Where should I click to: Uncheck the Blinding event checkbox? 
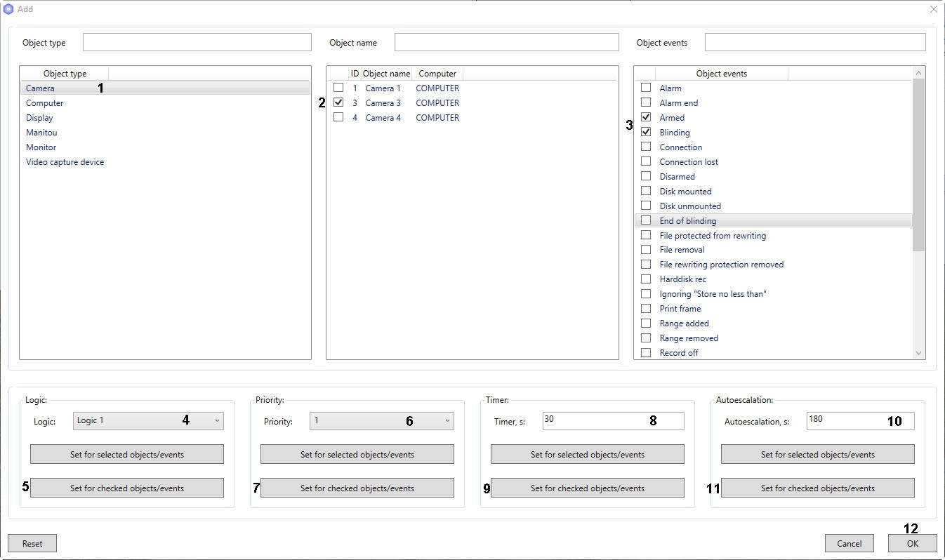click(646, 132)
